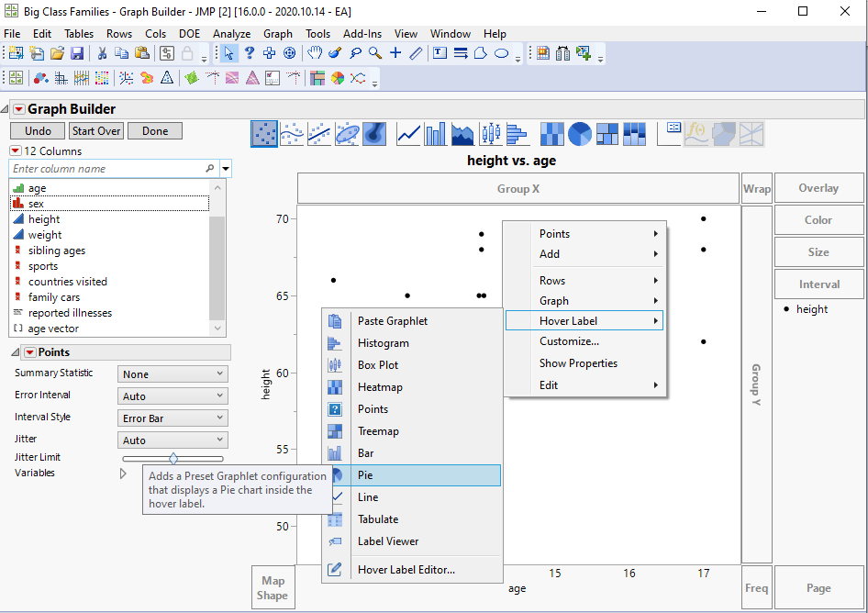The height and width of the screenshot is (613, 868).
Task: Select the Treemap element icon
Action: click(x=607, y=135)
